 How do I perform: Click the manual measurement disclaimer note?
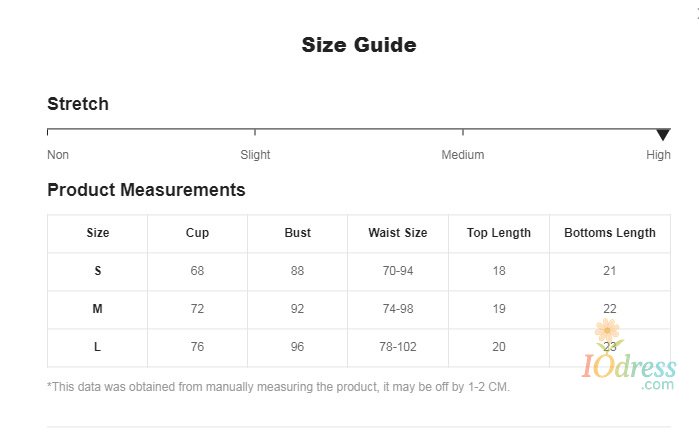[x=279, y=386]
